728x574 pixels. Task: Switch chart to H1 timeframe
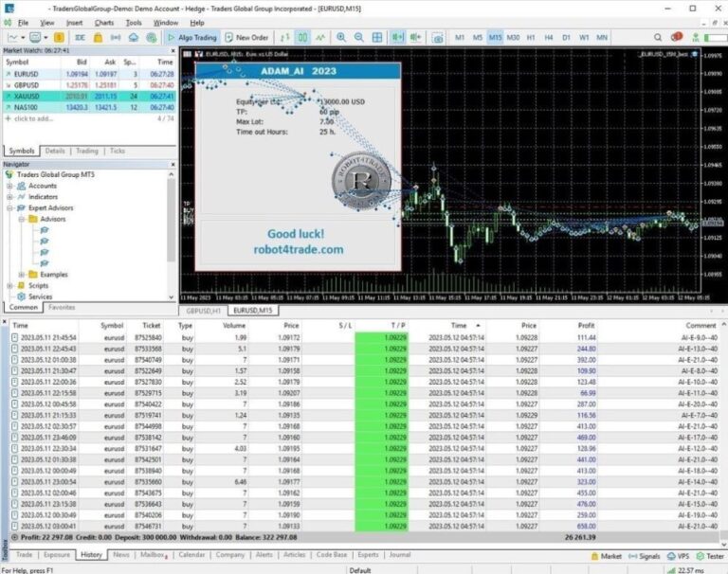click(x=531, y=37)
